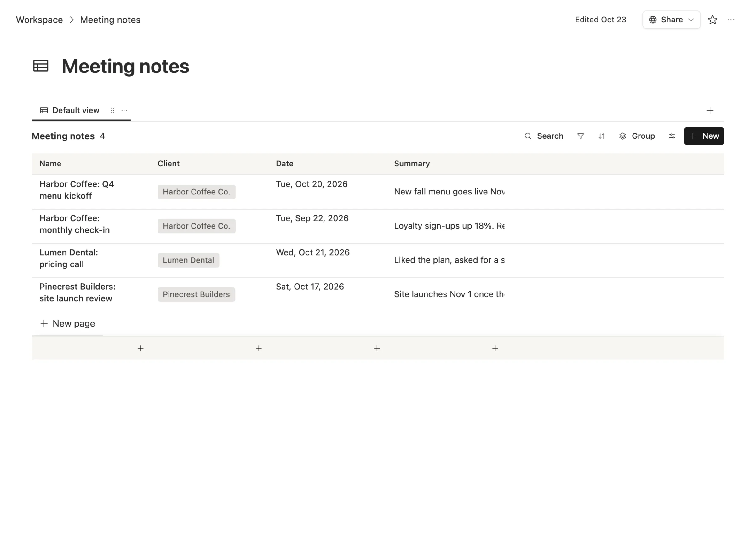Open Lumen Dental: pricing call page

coord(69,258)
